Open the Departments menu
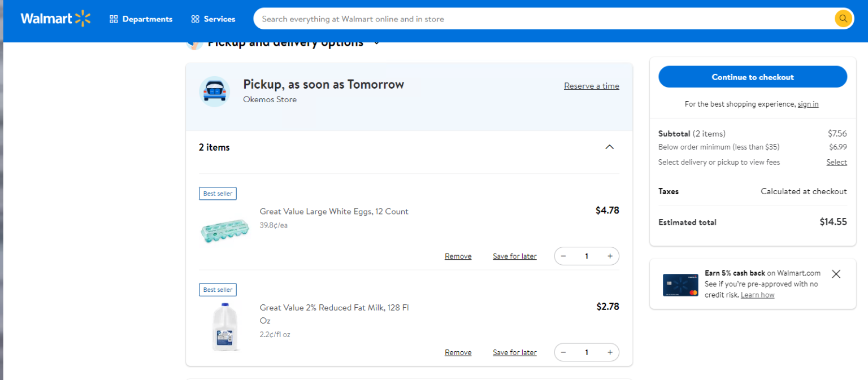Image resolution: width=868 pixels, height=380 pixels. [x=141, y=19]
